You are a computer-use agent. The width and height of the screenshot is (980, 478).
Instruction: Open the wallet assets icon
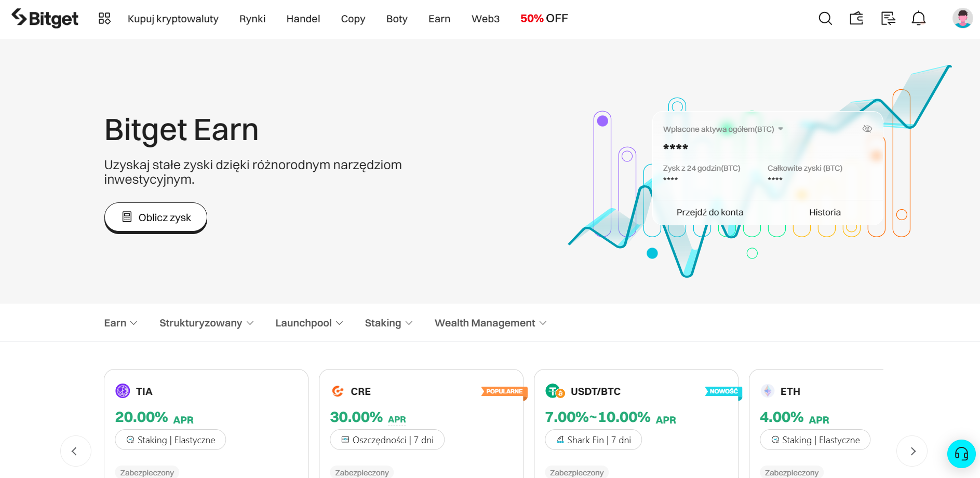(856, 19)
